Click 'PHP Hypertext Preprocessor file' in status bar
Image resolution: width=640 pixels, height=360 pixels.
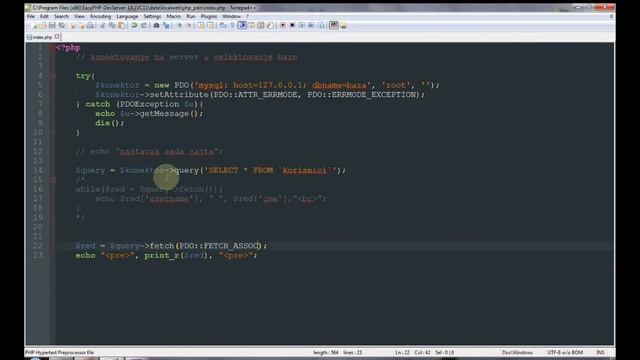60,352
